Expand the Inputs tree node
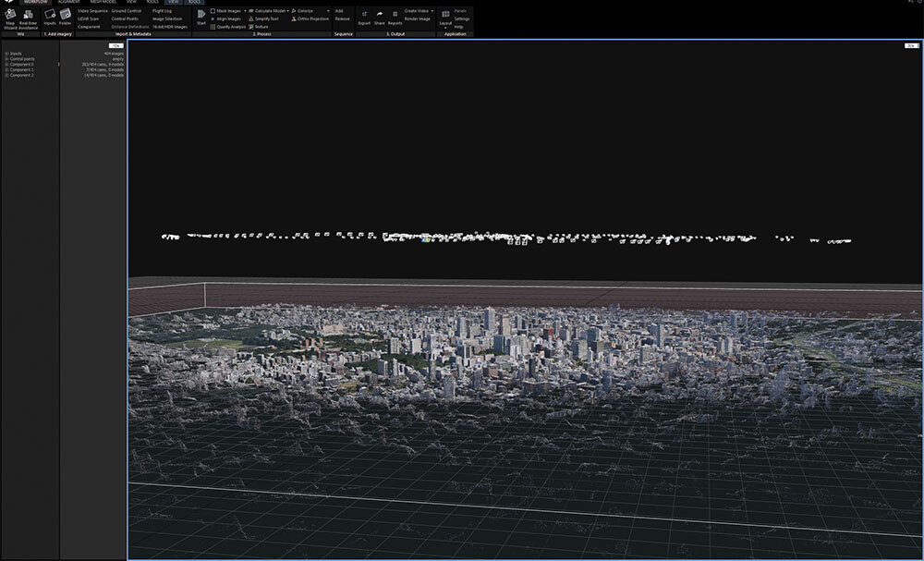The height and width of the screenshot is (561, 924). pos(6,54)
